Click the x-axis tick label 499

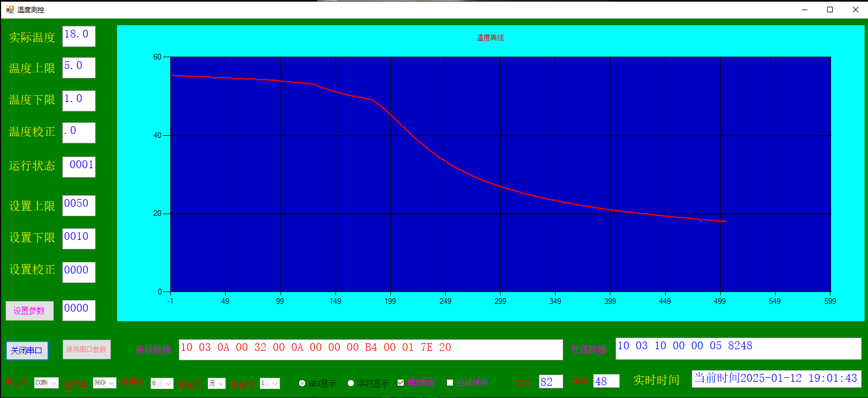coord(720,301)
